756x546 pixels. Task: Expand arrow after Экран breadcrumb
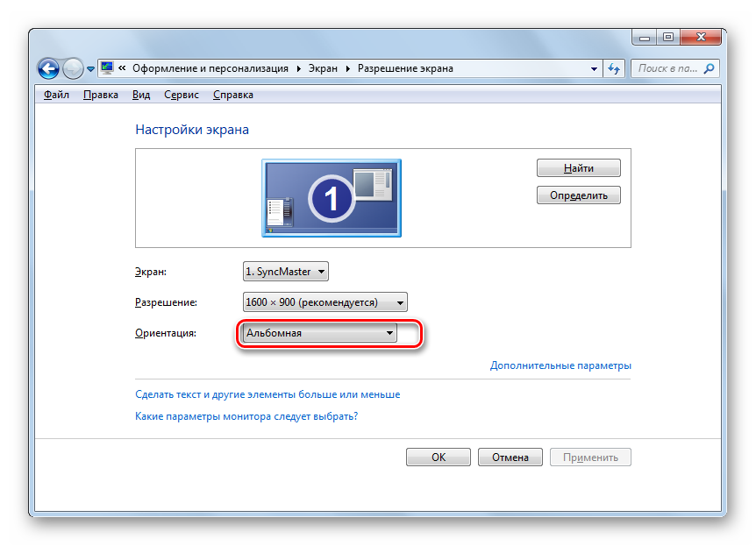[347, 68]
